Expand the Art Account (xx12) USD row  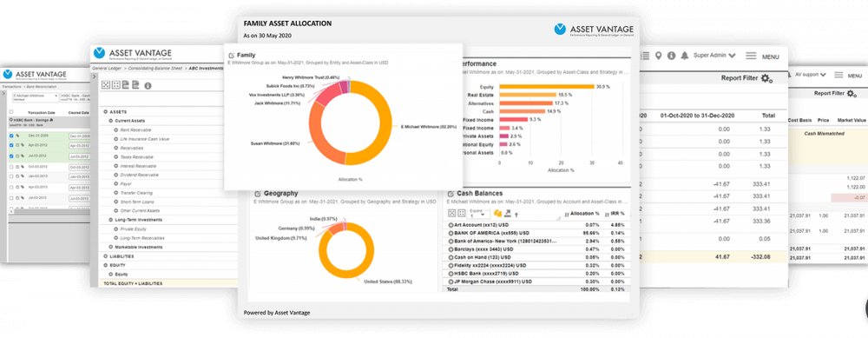click(450, 225)
